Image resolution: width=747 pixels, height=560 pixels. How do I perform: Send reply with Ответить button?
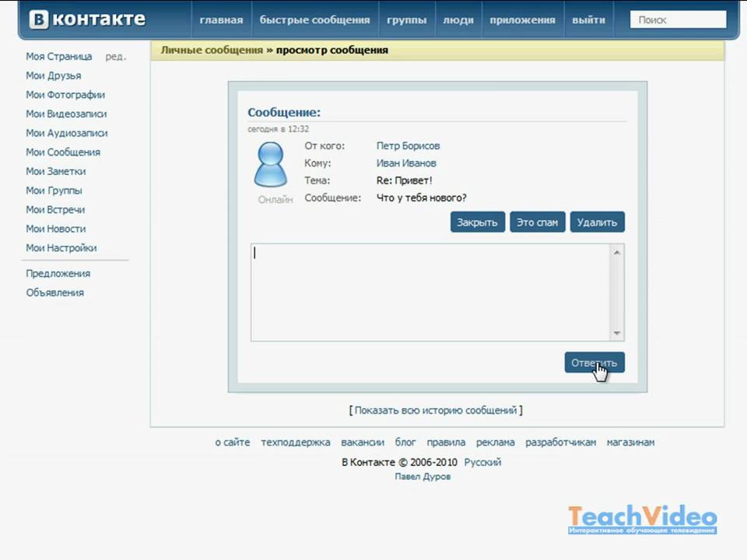(594, 362)
